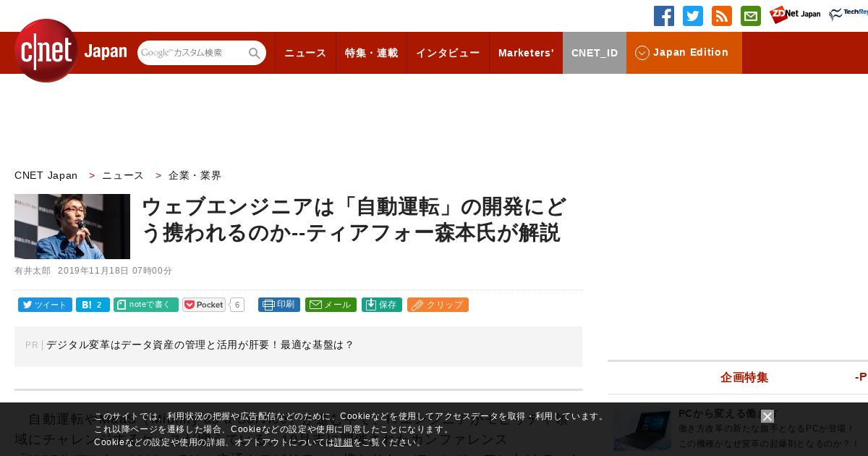
Task: Open the RSS feed icon
Action: 722,16
